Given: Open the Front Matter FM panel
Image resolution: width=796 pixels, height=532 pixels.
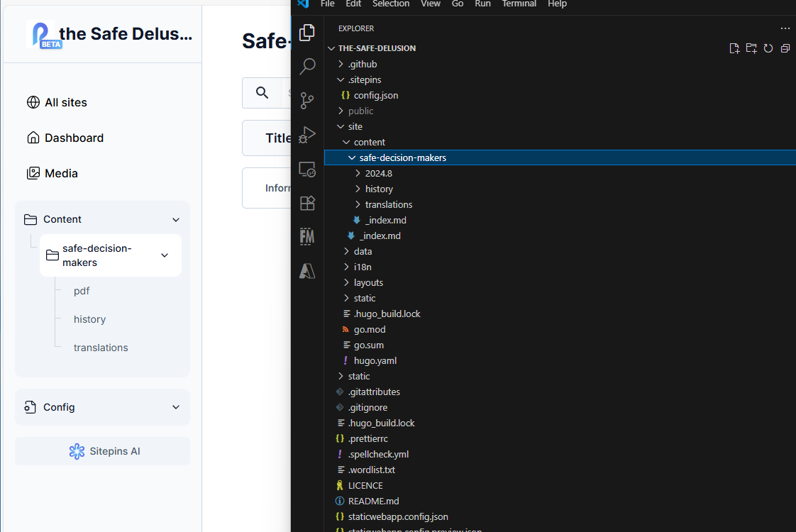Looking at the screenshot, I should [307, 236].
